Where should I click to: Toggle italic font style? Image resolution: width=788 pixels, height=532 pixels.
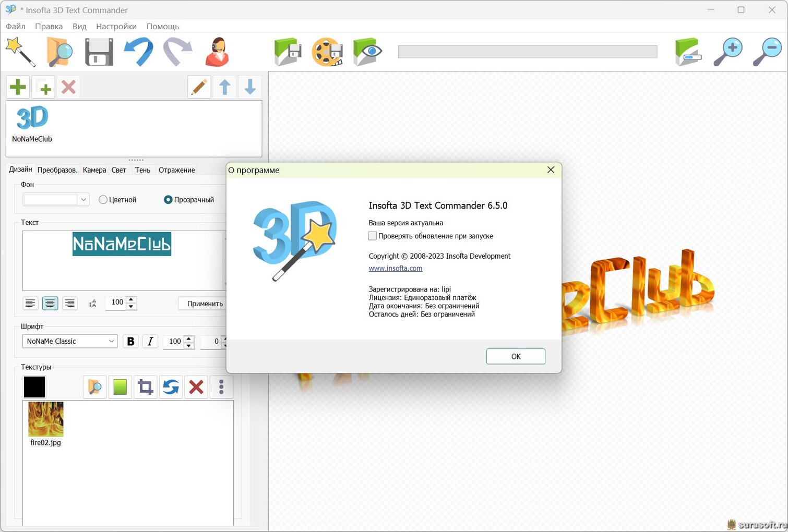[x=150, y=341]
